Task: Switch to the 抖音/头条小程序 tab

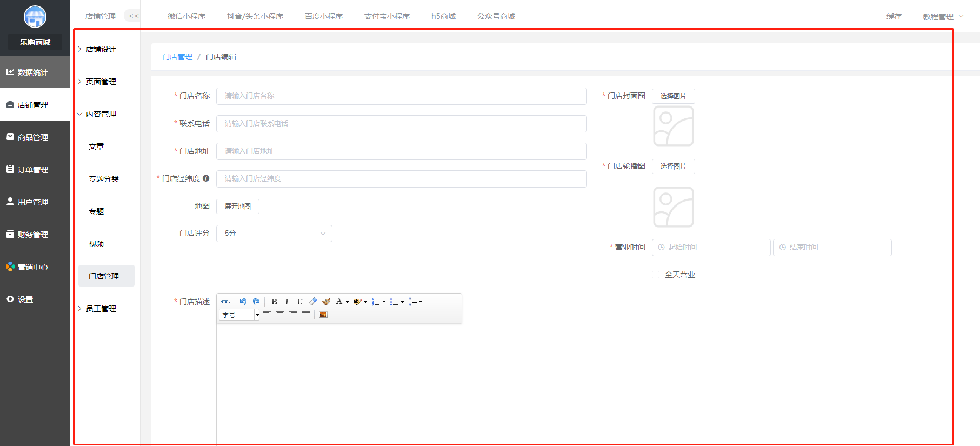Action: click(x=255, y=17)
